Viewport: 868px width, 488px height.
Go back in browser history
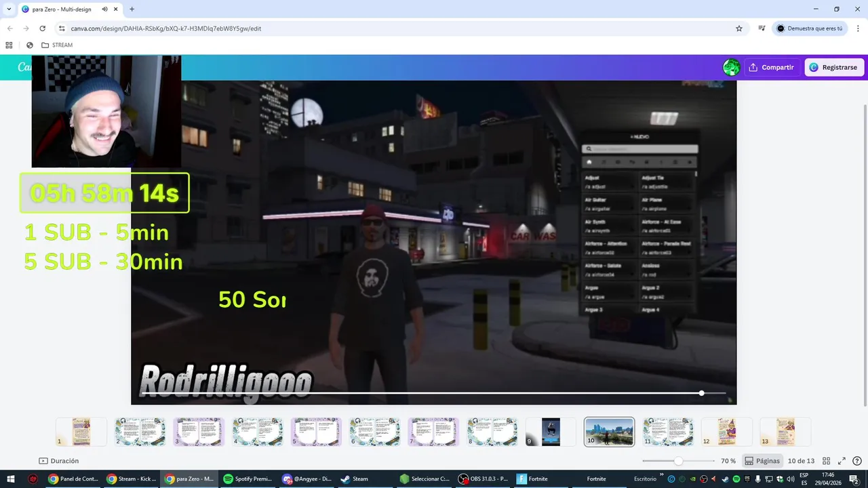pos(9,28)
